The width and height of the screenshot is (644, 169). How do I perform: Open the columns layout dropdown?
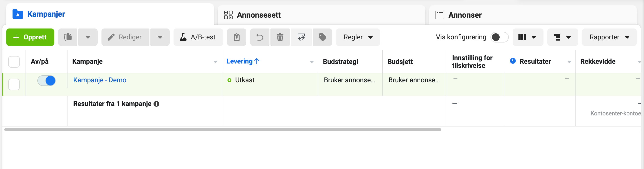click(x=528, y=37)
